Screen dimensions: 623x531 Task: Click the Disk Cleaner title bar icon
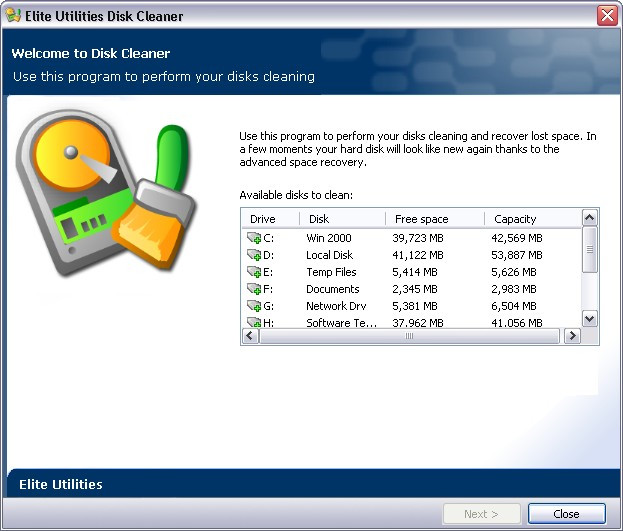tap(13, 16)
